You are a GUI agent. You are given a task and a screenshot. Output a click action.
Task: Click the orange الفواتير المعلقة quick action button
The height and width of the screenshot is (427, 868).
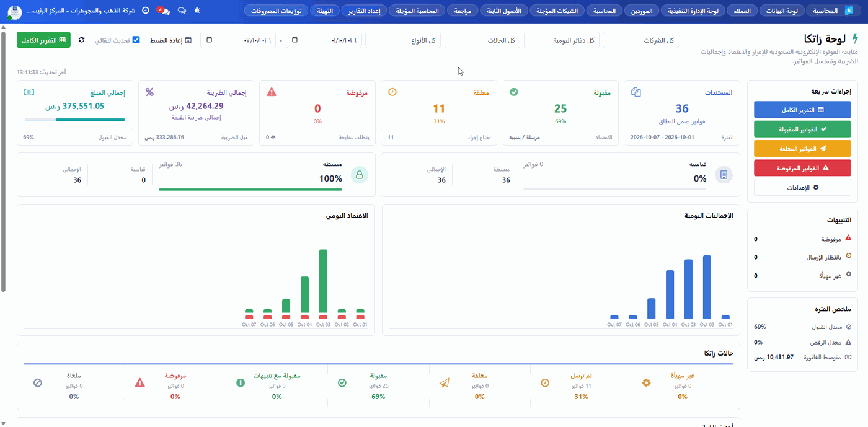pos(802,149)
